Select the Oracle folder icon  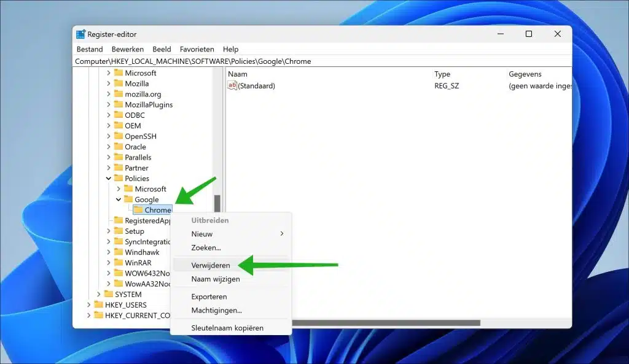[x=119, y=146]
